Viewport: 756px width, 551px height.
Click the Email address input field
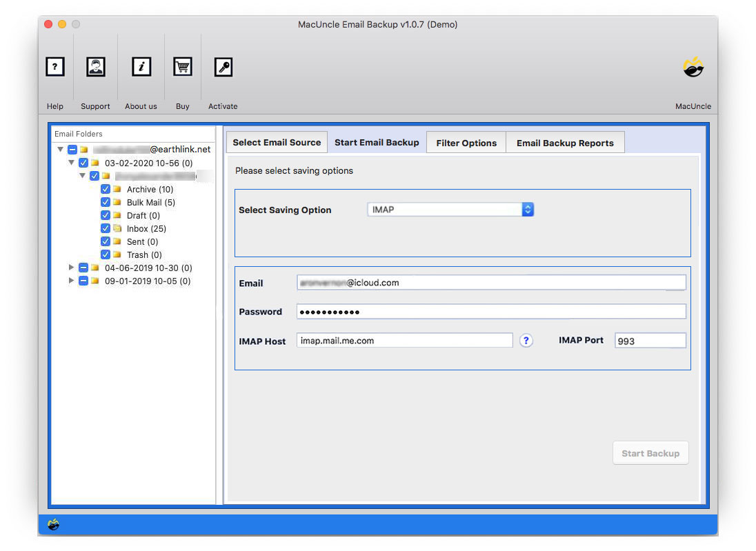(491, 283)
